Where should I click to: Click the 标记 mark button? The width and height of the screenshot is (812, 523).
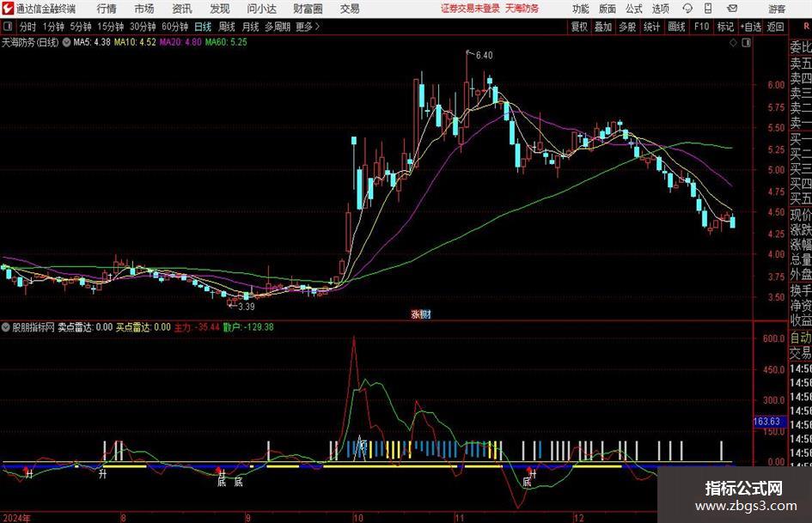coord(725,27)
